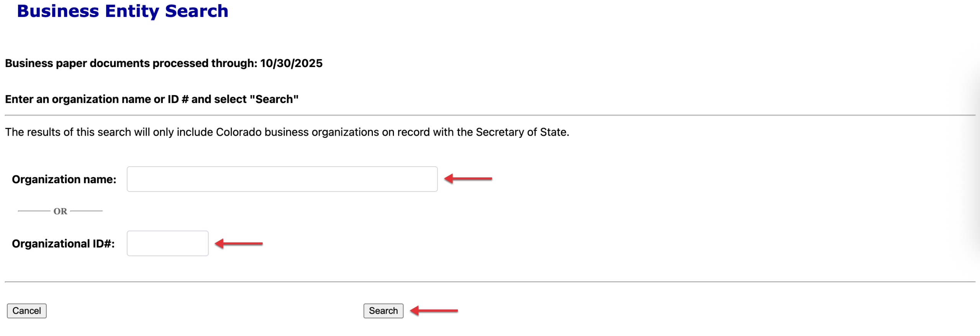Click the Cancel button
The height and width of the screenshot is (336, 980).
click(26, 311)
